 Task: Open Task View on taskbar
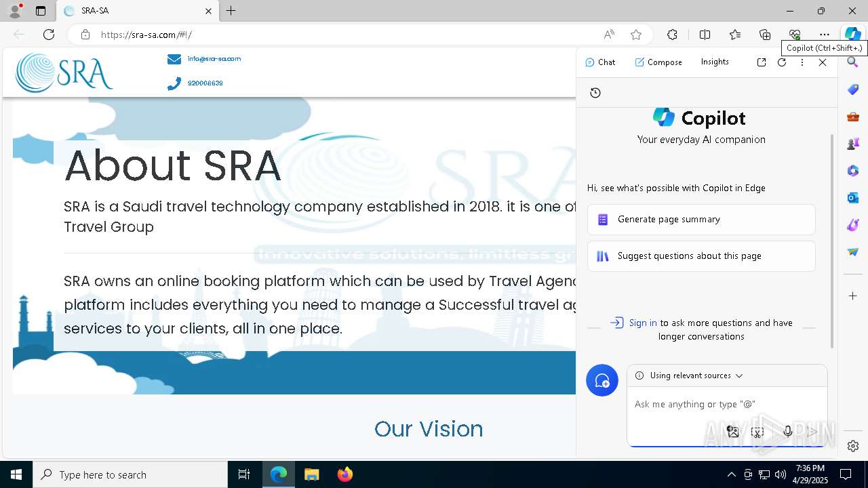tap(244, 474)
